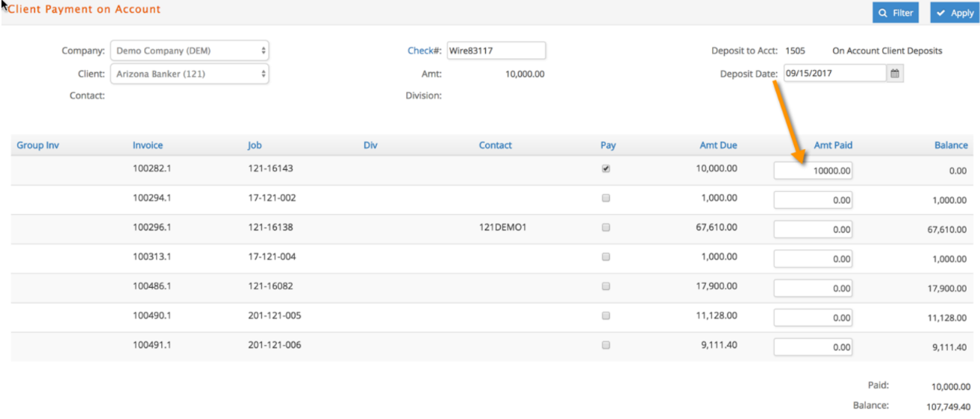The width and height of the screenshot is (980, 419).
Task: Select invoice number 100282.1
Action: click(x=152, y=168)
